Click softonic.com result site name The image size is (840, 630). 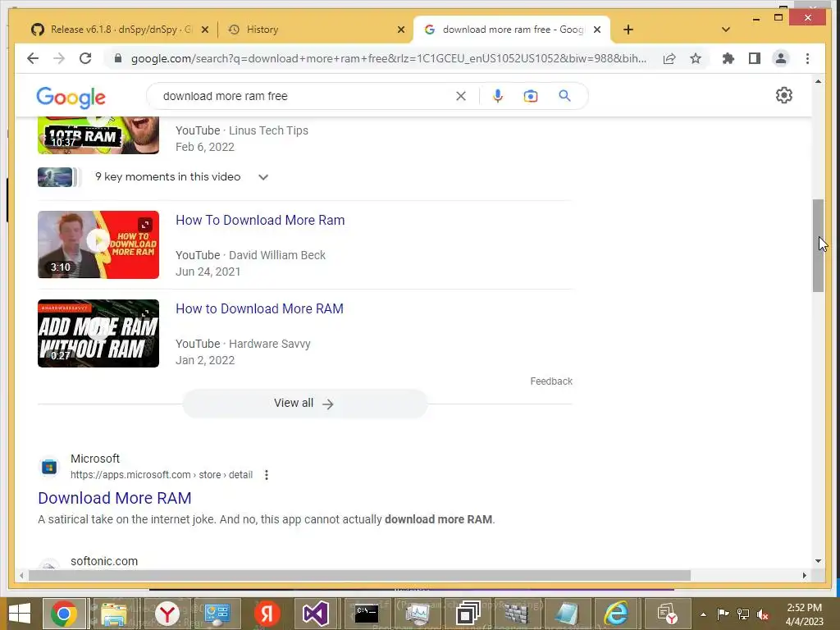tap(104, 561)
